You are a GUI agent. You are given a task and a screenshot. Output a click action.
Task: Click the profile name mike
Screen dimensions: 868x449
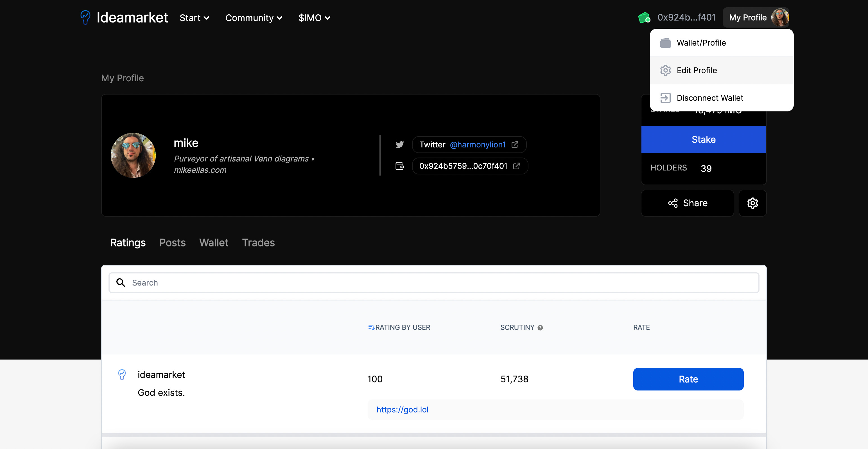[186, 143]
